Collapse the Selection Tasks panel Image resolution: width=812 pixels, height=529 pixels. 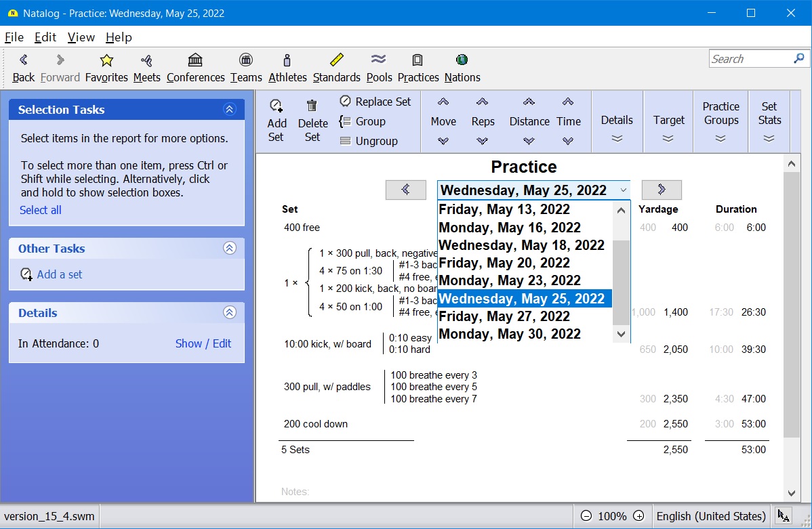(x=230, y=110)
